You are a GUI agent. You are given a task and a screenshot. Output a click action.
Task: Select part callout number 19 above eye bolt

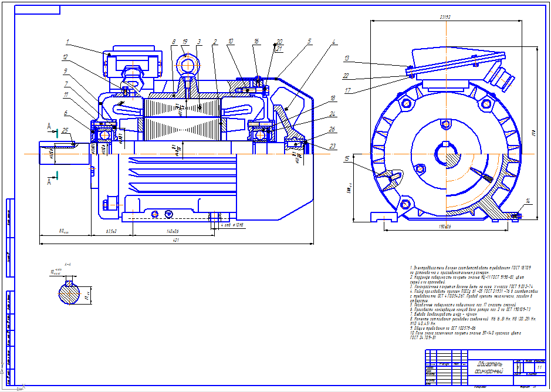[184, 42]
